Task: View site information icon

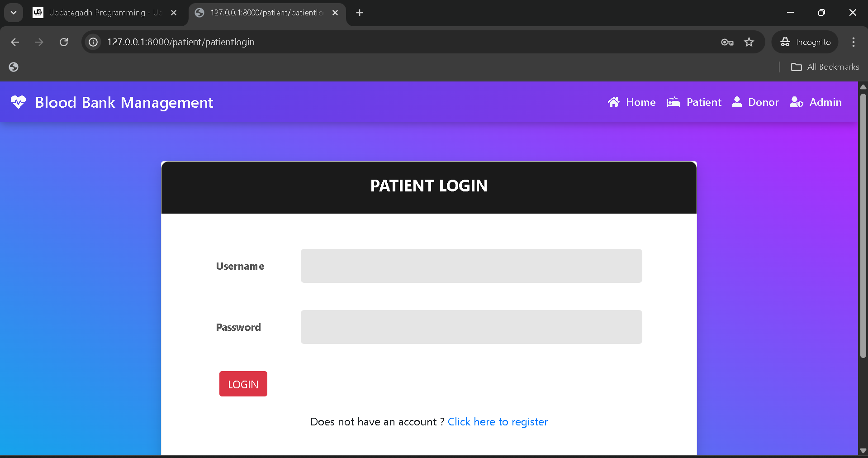Action: 93,42
